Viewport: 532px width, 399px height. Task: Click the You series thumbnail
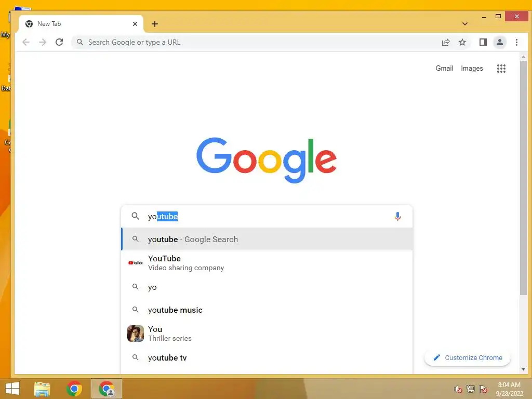coord(136,334)
